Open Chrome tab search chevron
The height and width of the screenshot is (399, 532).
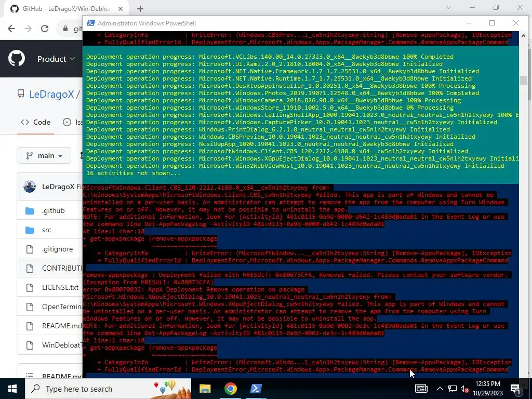[x=448, y=7]
